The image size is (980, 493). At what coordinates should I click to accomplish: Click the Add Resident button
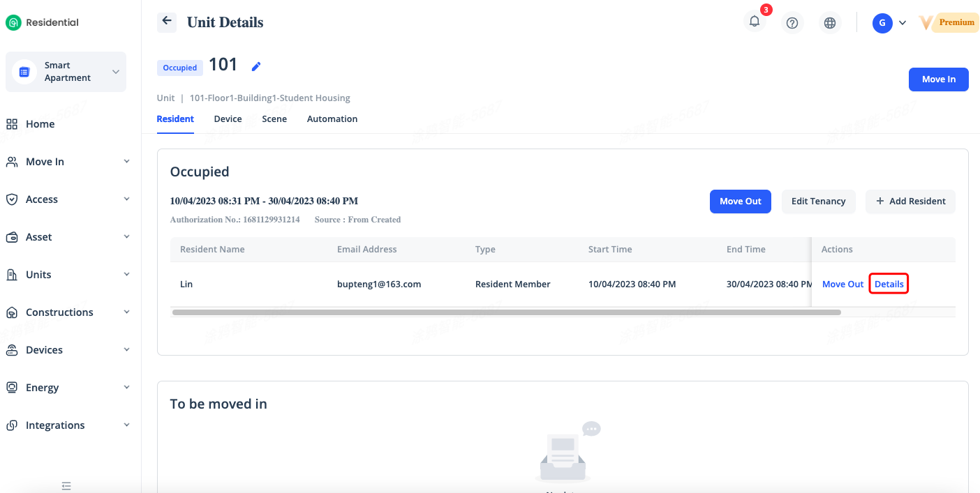910,202
